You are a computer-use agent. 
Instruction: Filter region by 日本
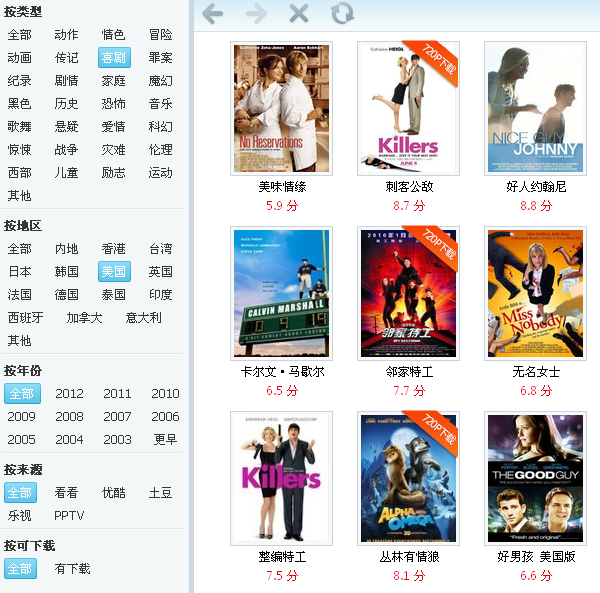[20, 272]
